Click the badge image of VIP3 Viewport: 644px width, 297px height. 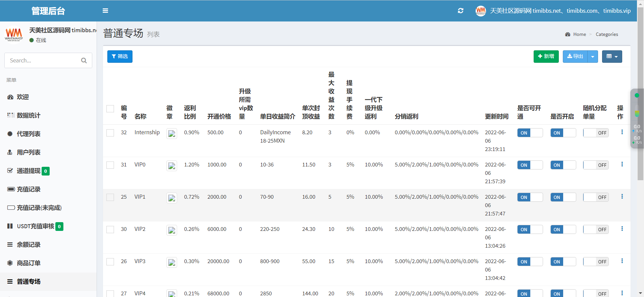tap(172, 262)
